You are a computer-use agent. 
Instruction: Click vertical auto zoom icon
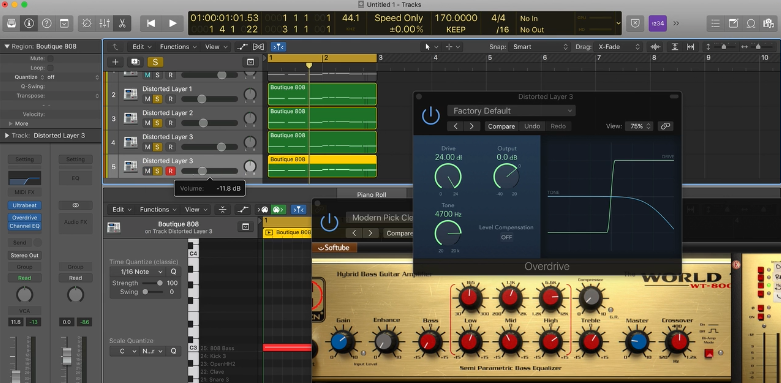[x=674, y=47]
